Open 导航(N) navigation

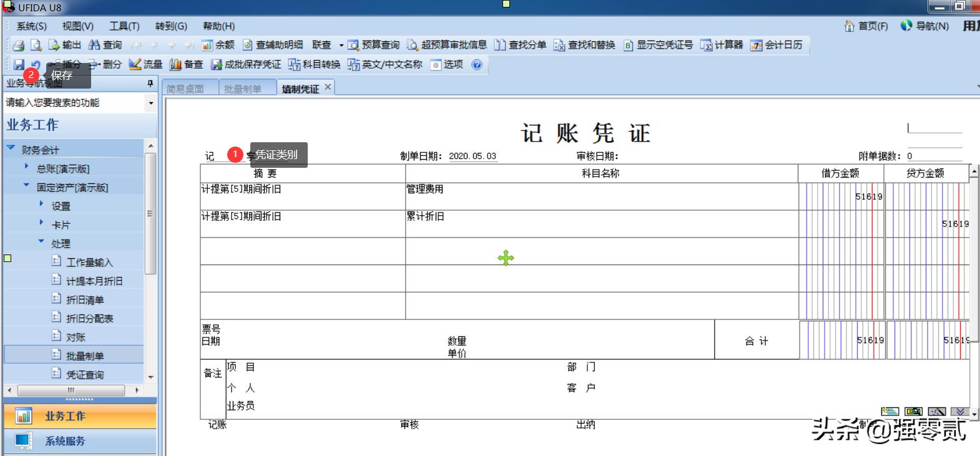pyautogui.click(x=924, y=26)
